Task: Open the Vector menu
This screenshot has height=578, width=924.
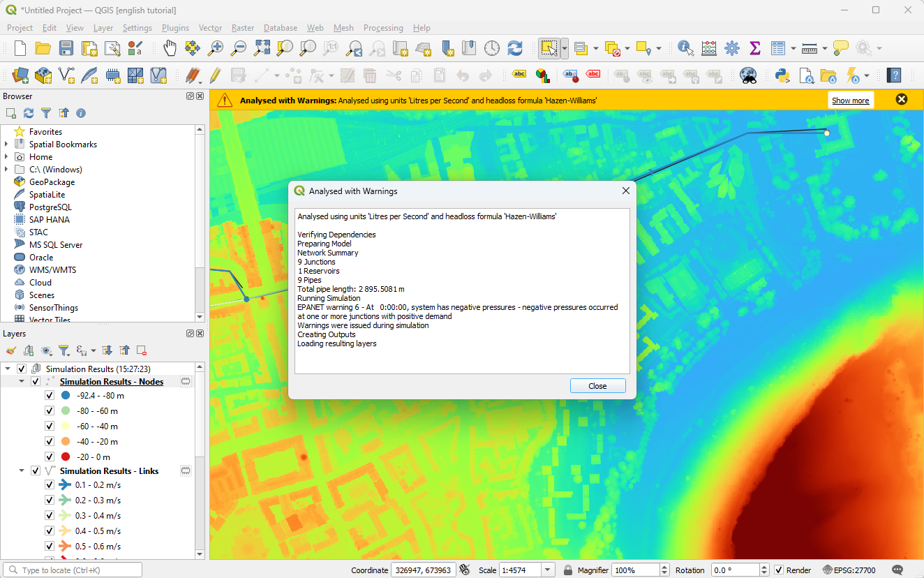Action: 210,28
